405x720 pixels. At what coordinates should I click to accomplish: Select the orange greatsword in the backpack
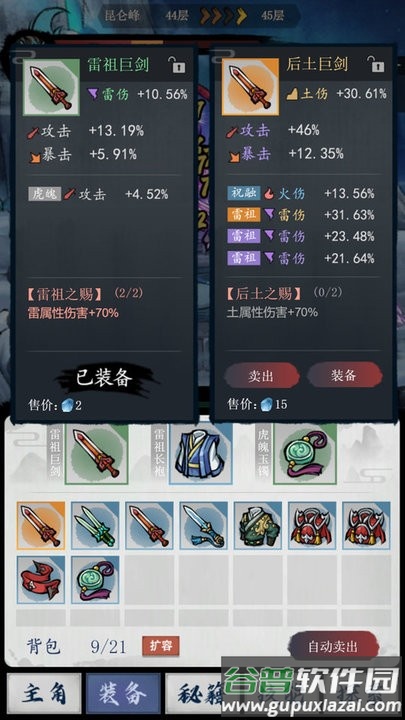click(41, 525)
